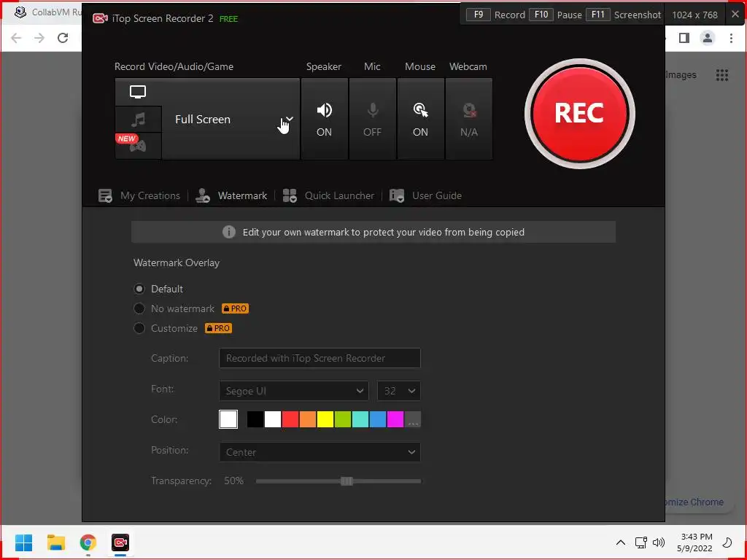Image resolution: width=747 pixels, height=560 pixels.
Task: Pick the blue color swatch
Action: click(x=378, y=419)
